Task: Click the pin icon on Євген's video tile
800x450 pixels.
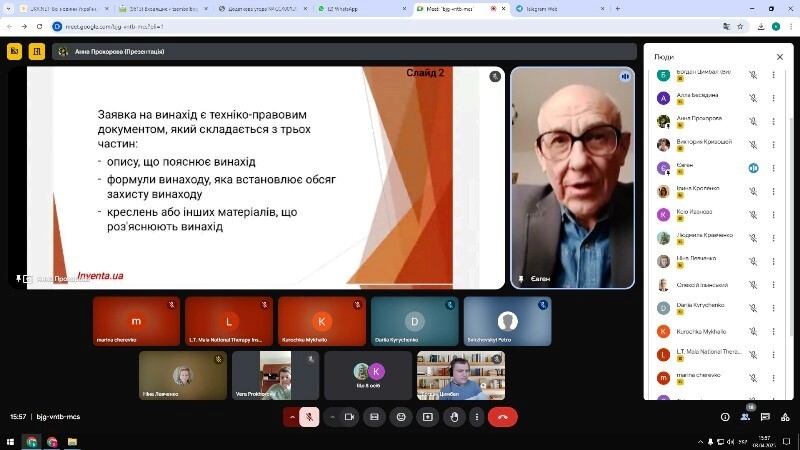Action: coord(521,279)
